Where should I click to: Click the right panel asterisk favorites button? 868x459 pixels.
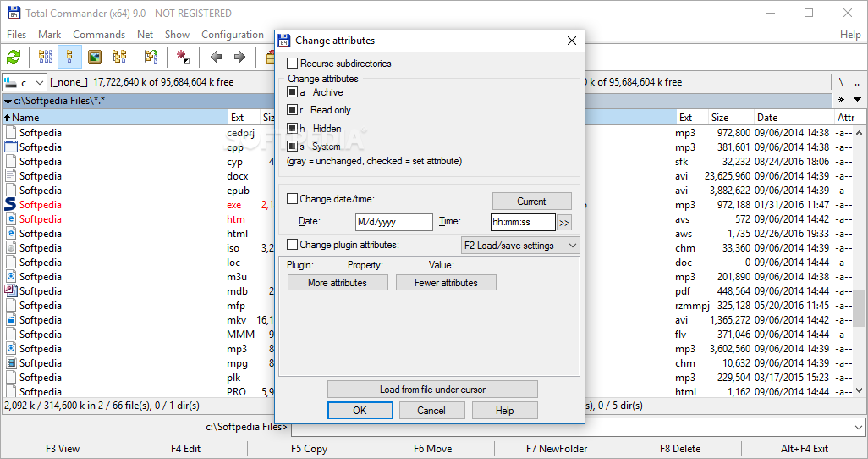(842, 100)
